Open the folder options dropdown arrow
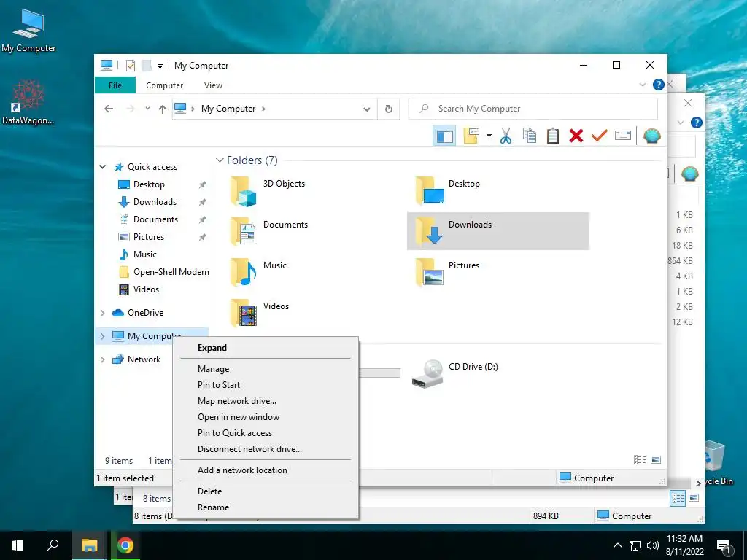Screen dimensions: 747x560 point(489,136)
